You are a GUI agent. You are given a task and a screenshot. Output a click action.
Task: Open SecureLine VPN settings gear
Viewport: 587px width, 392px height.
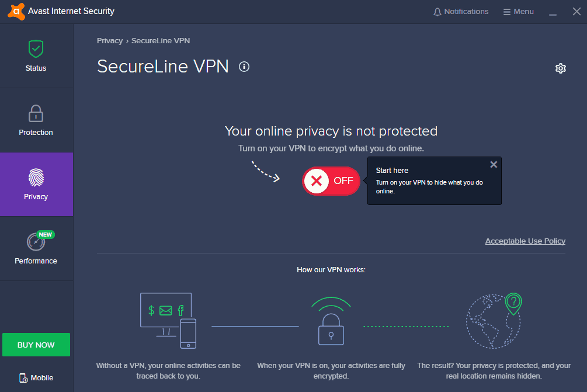560,68
